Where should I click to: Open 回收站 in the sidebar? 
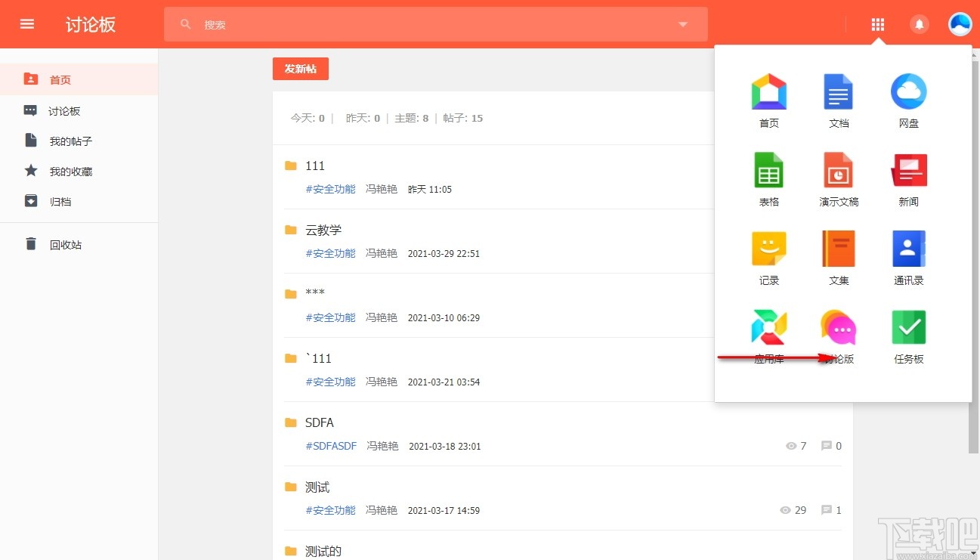point(79,245)
